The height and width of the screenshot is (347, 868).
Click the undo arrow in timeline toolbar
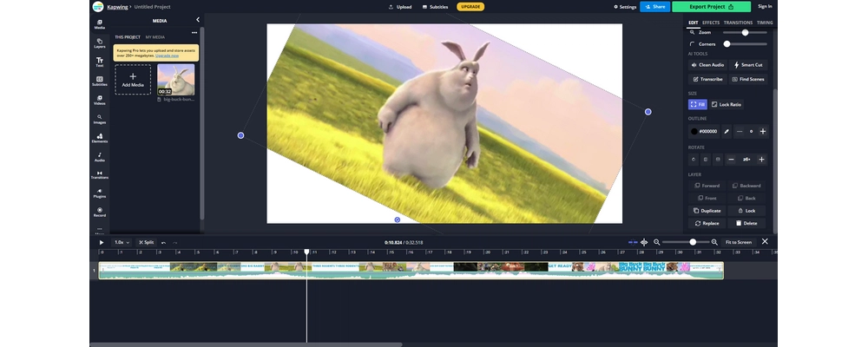click(x=163, y=242)
